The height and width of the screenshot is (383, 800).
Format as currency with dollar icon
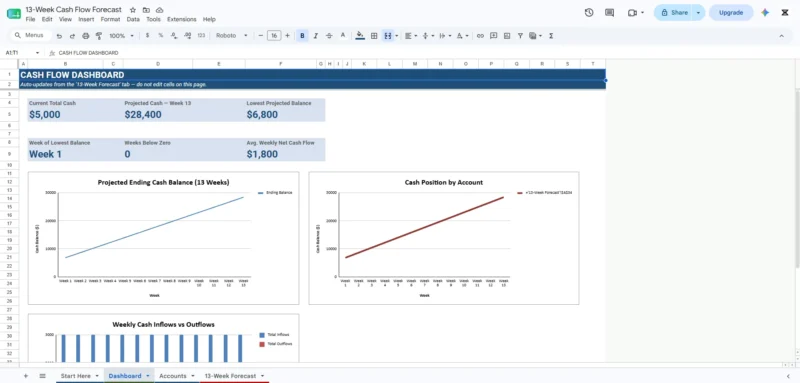pyautogui.click(x=147, y=36)
